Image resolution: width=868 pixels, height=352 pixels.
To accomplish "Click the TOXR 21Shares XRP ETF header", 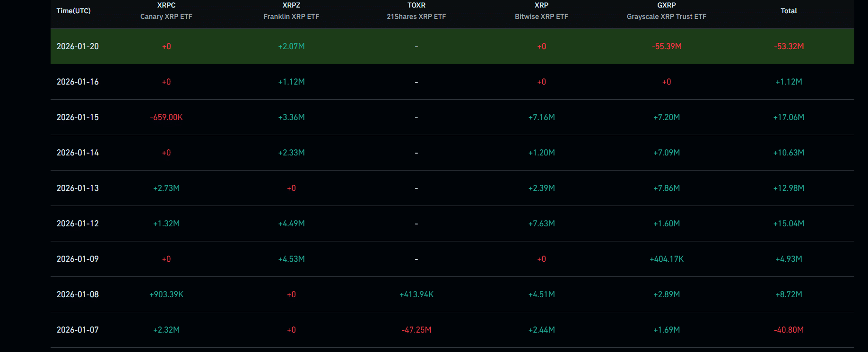I will coord(416,11).
